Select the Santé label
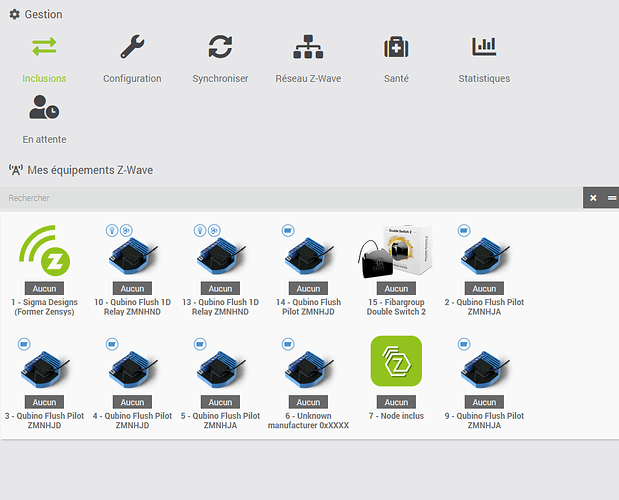The image size is (619, 500). pyautogui.click(x=396, y=79)
